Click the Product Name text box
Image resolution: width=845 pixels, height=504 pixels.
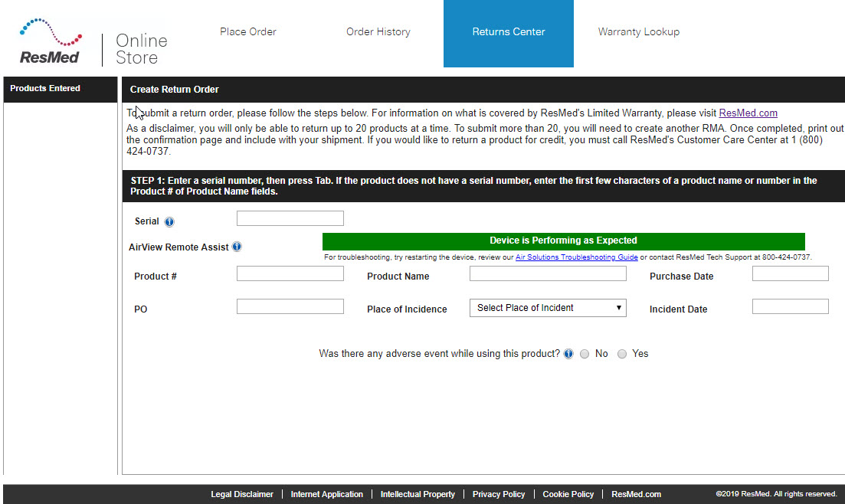tap(548, 273)
